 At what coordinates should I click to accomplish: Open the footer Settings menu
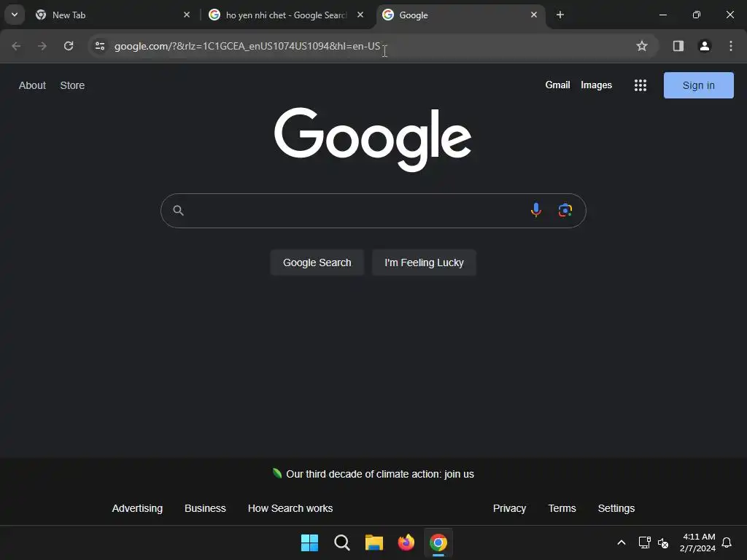click(x=616, y=508)
